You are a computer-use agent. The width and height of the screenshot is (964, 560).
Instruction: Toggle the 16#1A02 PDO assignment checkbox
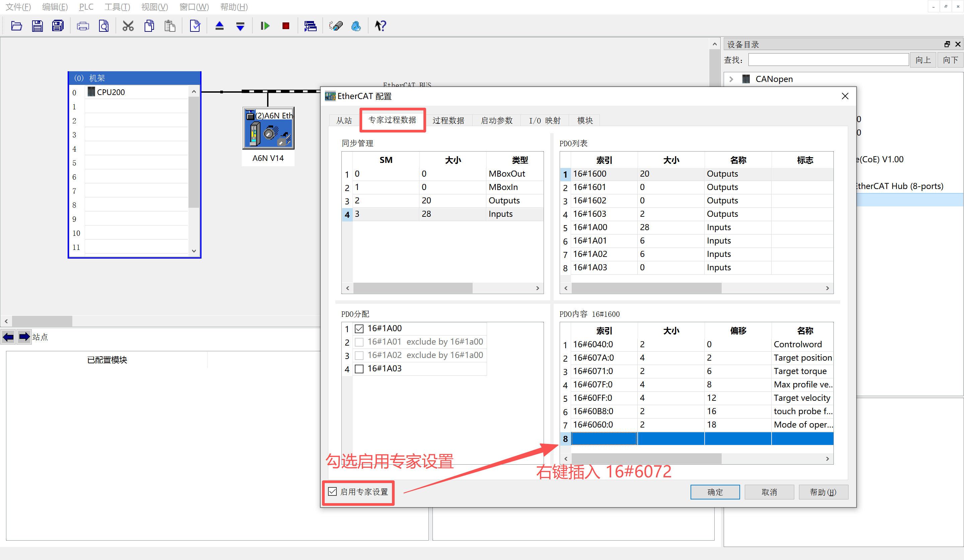pos(359,355)
